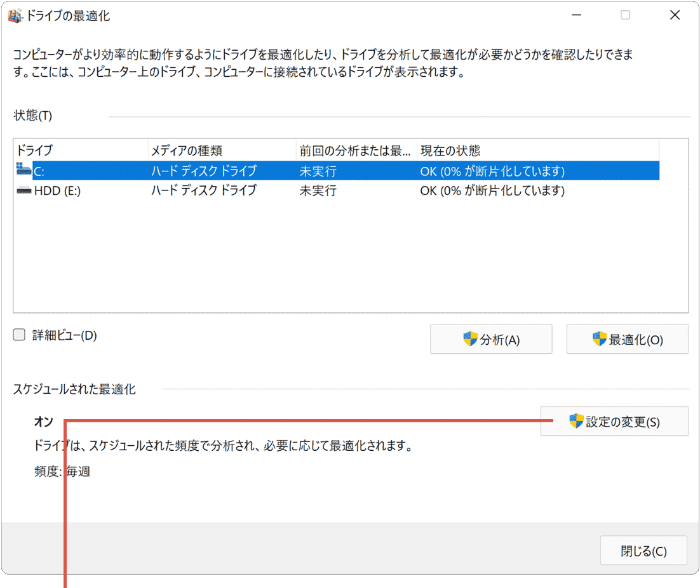Open scheduled optimization settings via 設定の変更

coord(614,420)
